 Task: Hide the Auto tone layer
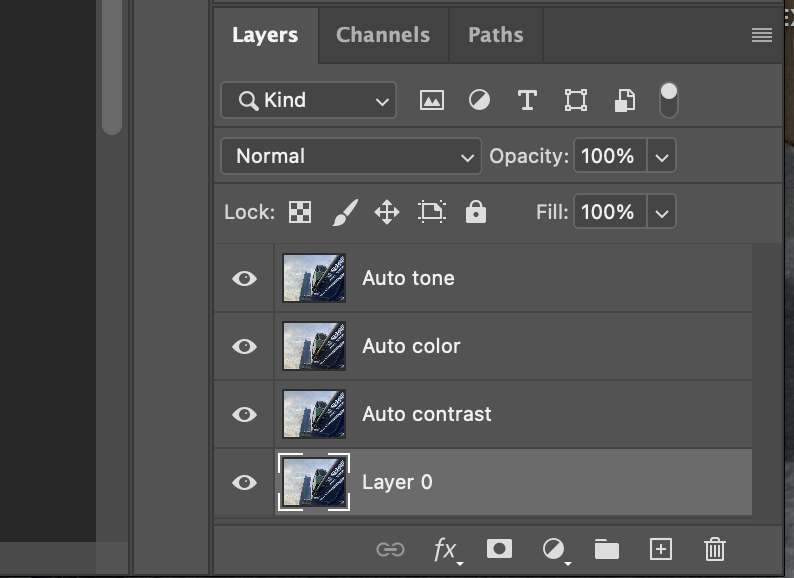(245, 278)
